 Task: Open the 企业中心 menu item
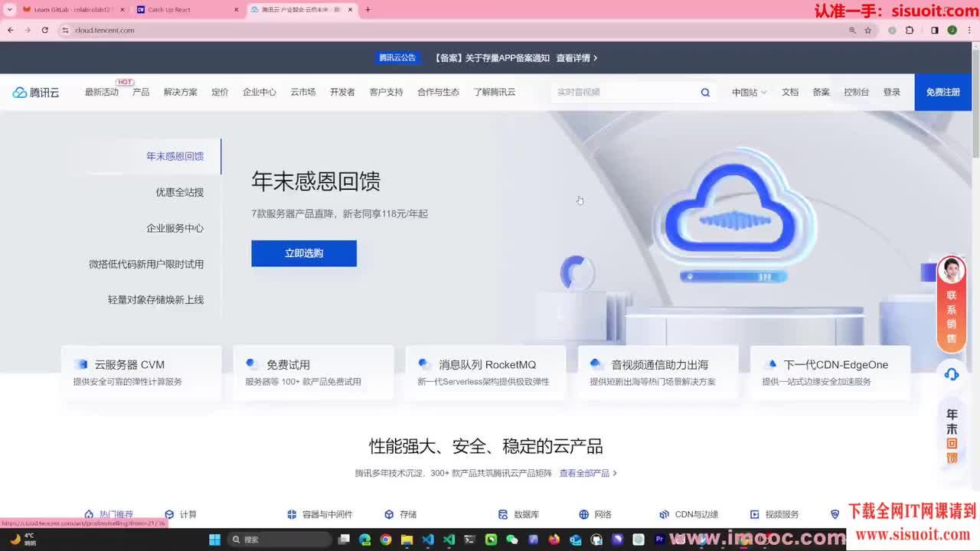point(260,92)
